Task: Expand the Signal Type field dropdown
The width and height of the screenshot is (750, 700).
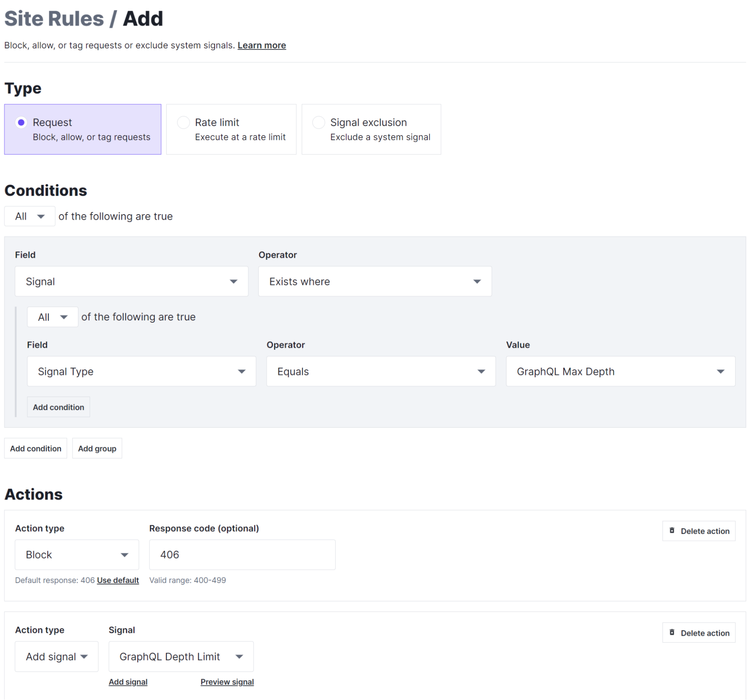Action: 141,371
